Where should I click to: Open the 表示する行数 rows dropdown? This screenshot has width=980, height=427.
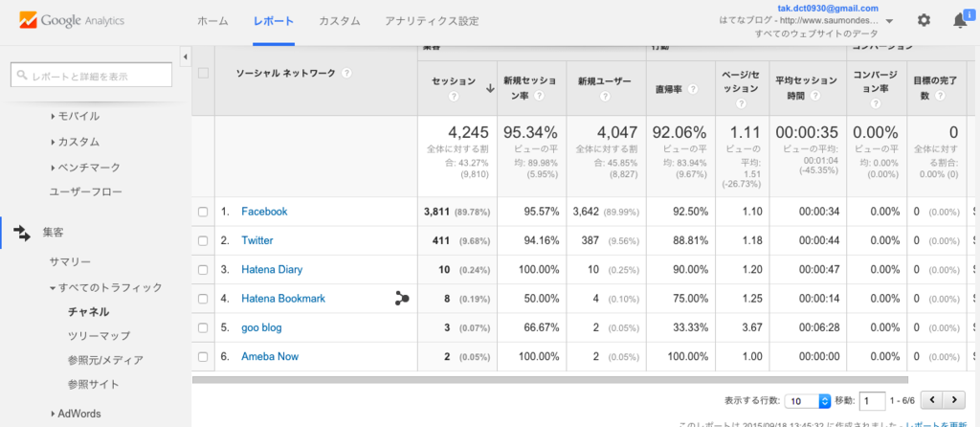[x=808, y=401]
